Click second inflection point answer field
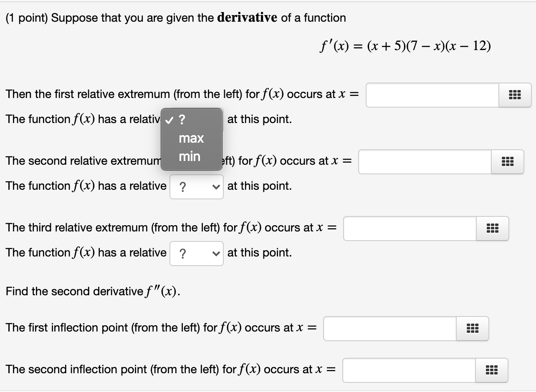536x392 pixels. pyautogui.click(x=408, y=370)
